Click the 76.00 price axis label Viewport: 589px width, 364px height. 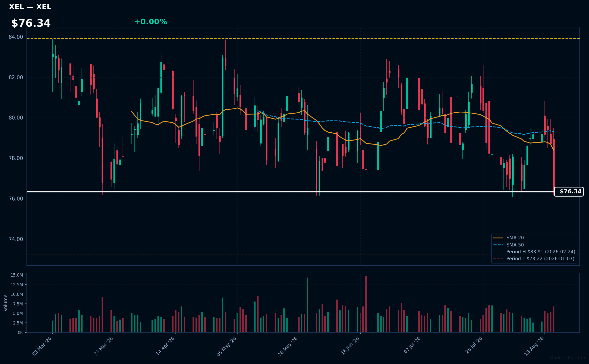coord(16,199)
